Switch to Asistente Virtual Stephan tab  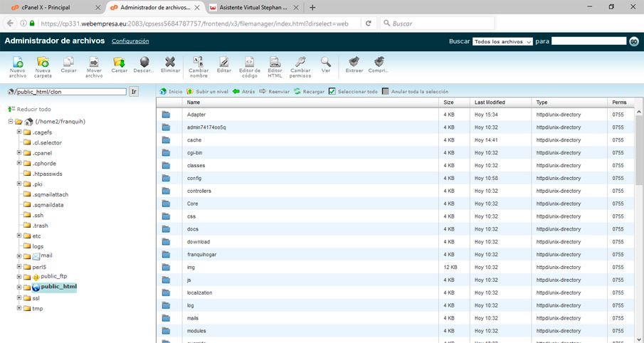click(x=253, y=7)
